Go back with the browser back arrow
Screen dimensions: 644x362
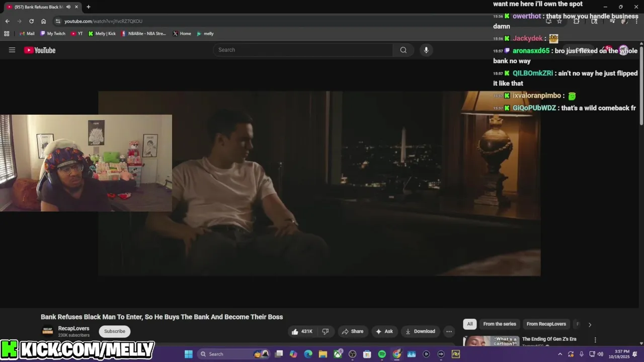[x=7, y=21]
